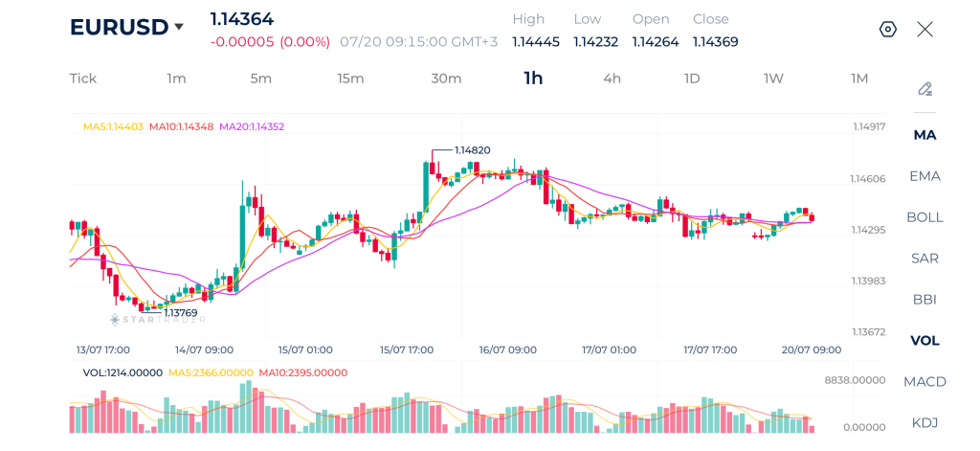Enable the BOLL indicator
Image resolution: width=980 pixels, height=451 pixels.
(x=925, y=217)
